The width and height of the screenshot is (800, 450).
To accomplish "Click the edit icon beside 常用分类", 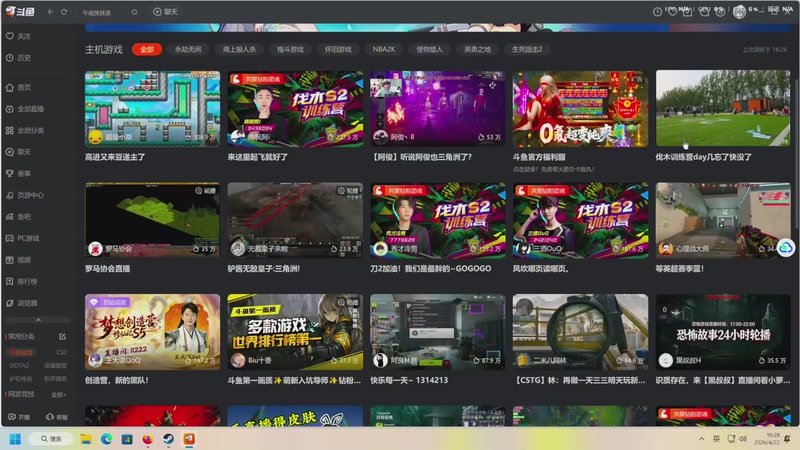I will [x=62, y=336].
